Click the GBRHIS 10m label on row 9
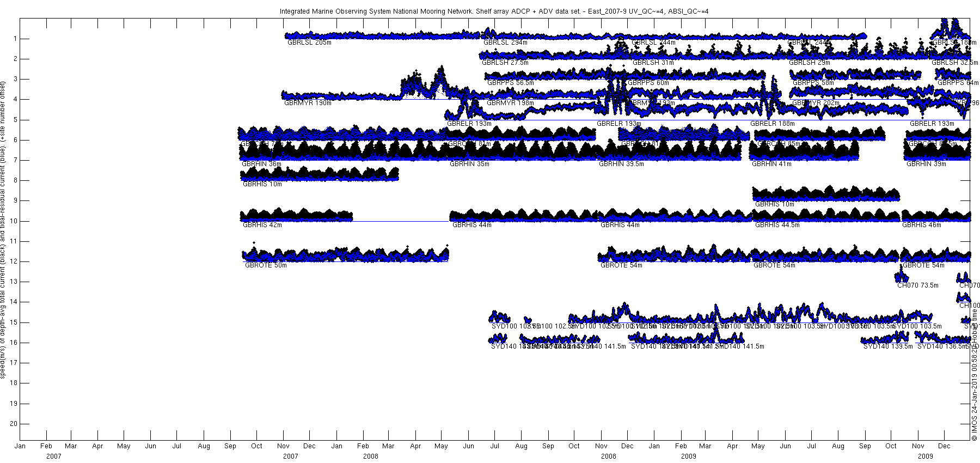This screenshot has height=463, width=980. (775, 204)
